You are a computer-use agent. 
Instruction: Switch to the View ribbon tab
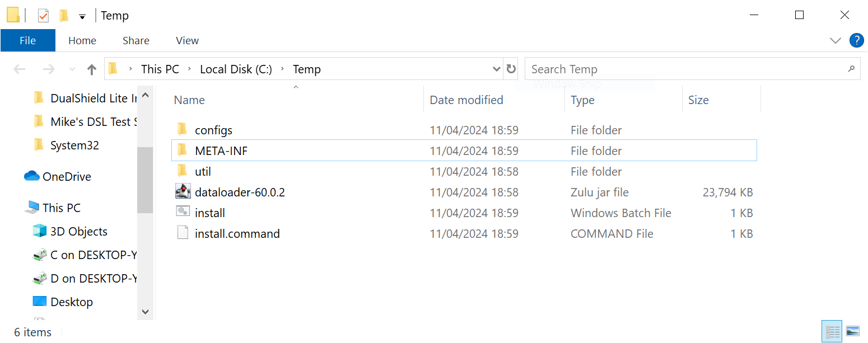pos(187,40)
